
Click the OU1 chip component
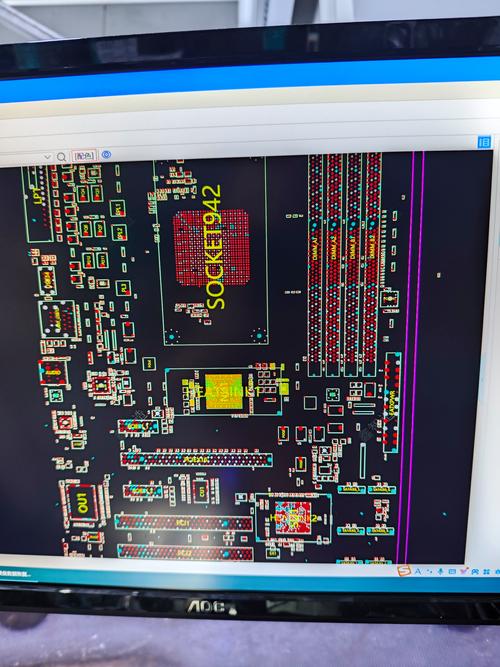click(x=82, y=503)
